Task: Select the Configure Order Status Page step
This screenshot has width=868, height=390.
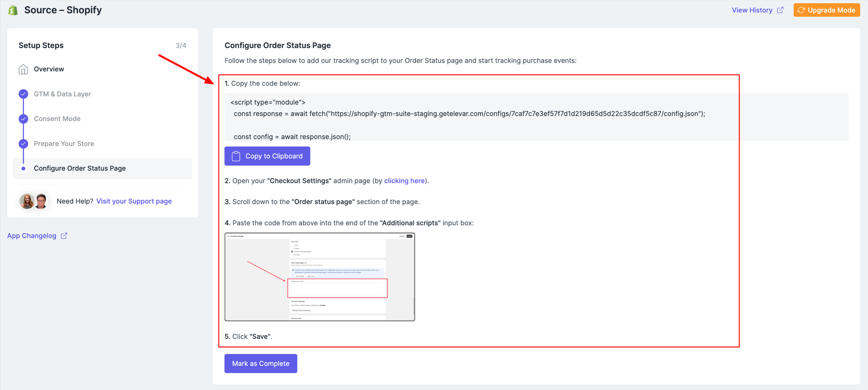Action: click(x=80, y=168)
